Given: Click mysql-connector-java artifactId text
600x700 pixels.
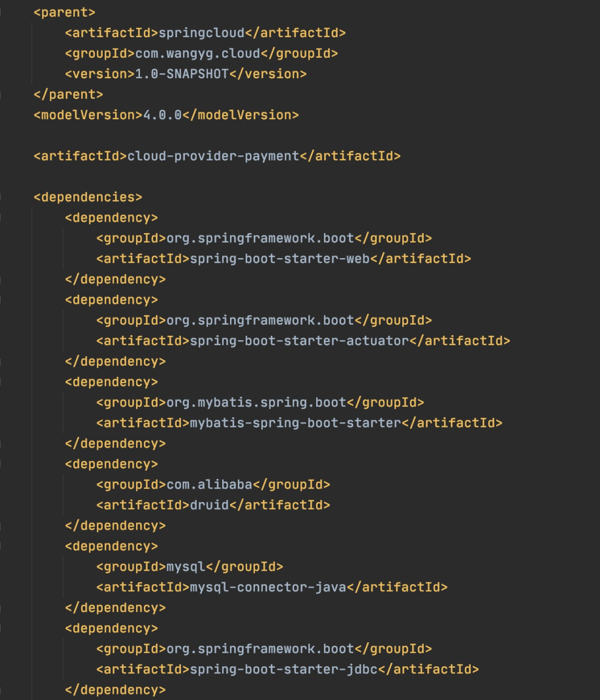Looking at the screenshot, I should pos(268,587).
